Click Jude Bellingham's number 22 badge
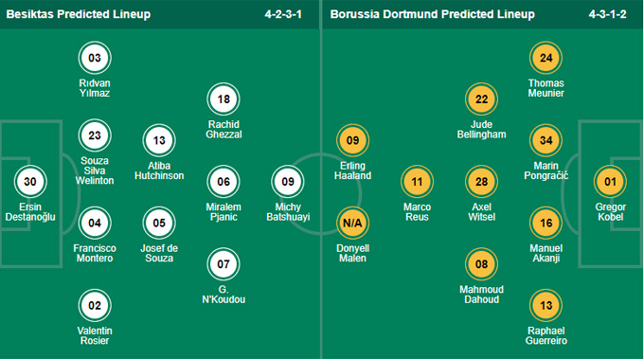This screenshot has width=644, height=359. pyautogui.click(x=482, y=99)
